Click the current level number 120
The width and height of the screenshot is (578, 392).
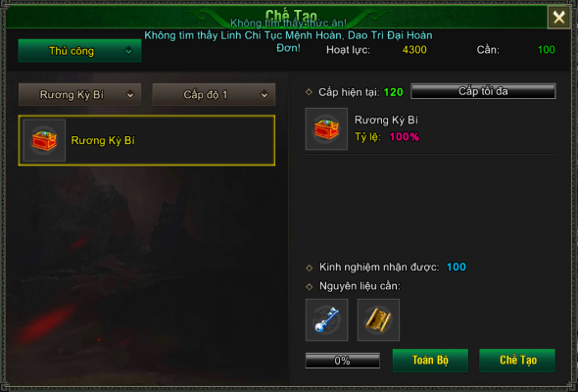[x=393, y=92]
